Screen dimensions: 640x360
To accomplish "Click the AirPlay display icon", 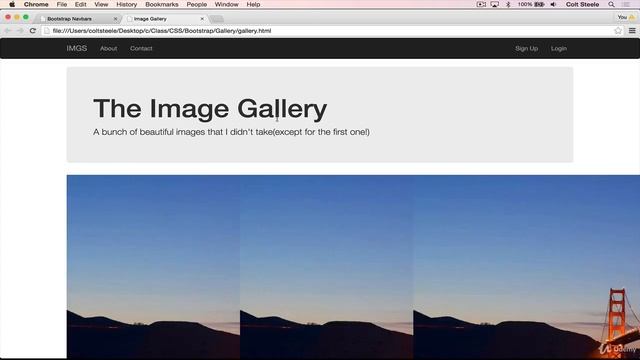I will pyautogui.click(x=495, y=4).
